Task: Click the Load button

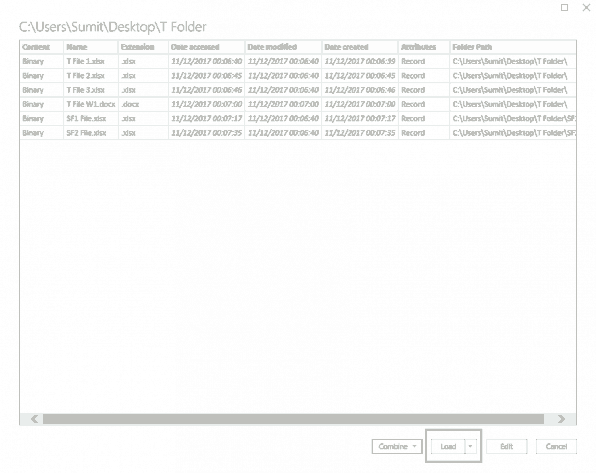Action: point(448,446)
